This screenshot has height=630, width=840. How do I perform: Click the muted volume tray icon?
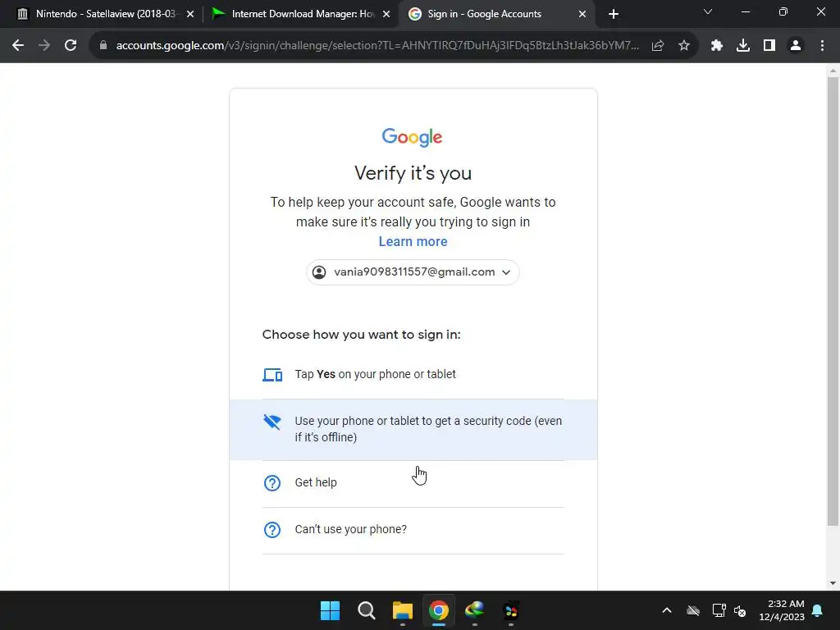[x=740, y=610]
